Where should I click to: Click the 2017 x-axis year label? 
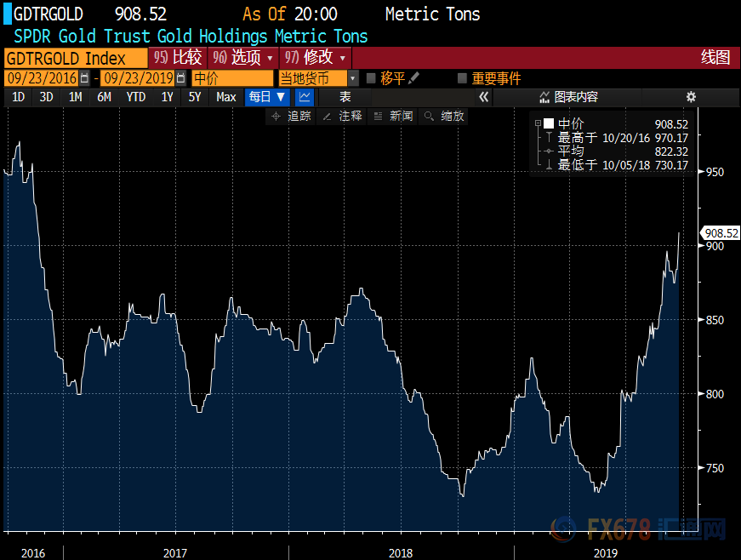click(x=175, y=553)
